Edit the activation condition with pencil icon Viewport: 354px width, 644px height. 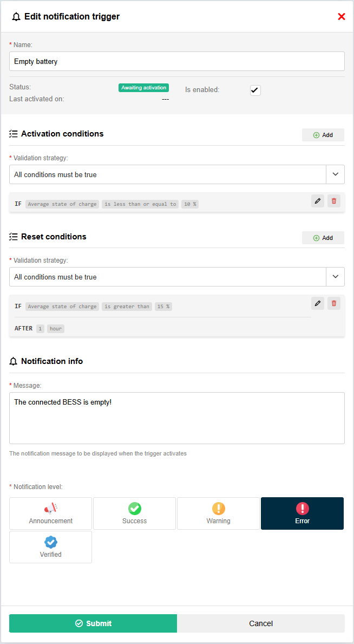click(318, 201)
